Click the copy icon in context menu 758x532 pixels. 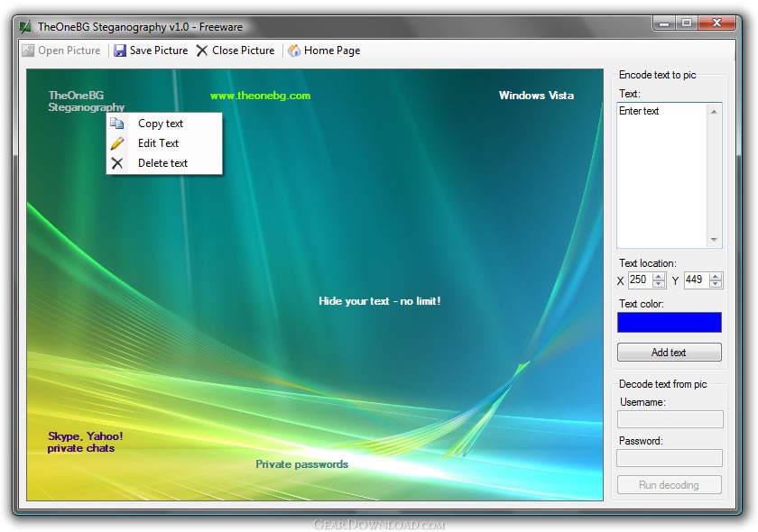[116, 124]
